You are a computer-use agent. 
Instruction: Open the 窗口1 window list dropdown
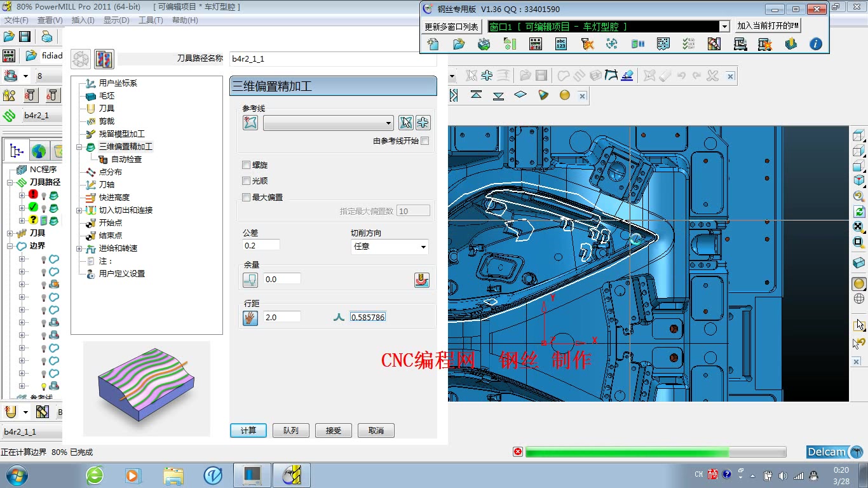pyautogui.click(x=724, y=27)
